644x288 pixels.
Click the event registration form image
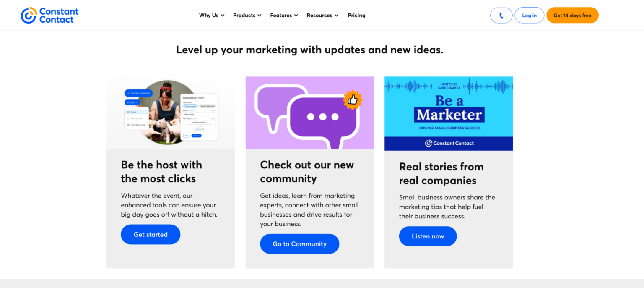(171, 112)
